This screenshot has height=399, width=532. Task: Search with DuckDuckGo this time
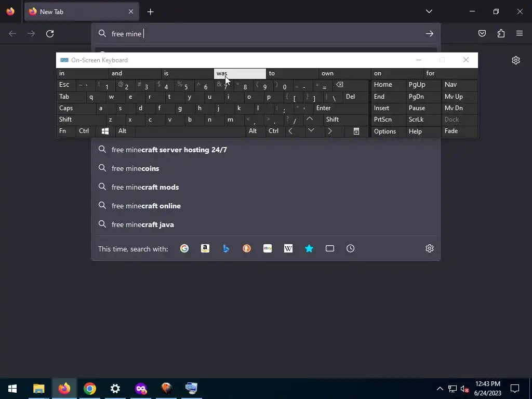coord(247,248)
